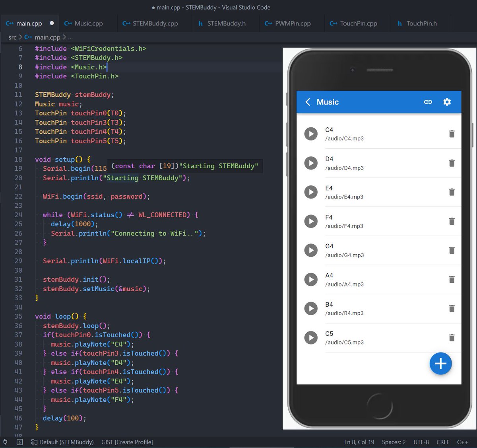Image resolution: width=477 pixels, height=448 pixels.
Task: Select main.cpp in the breadcrumb path
Action: 47,37
